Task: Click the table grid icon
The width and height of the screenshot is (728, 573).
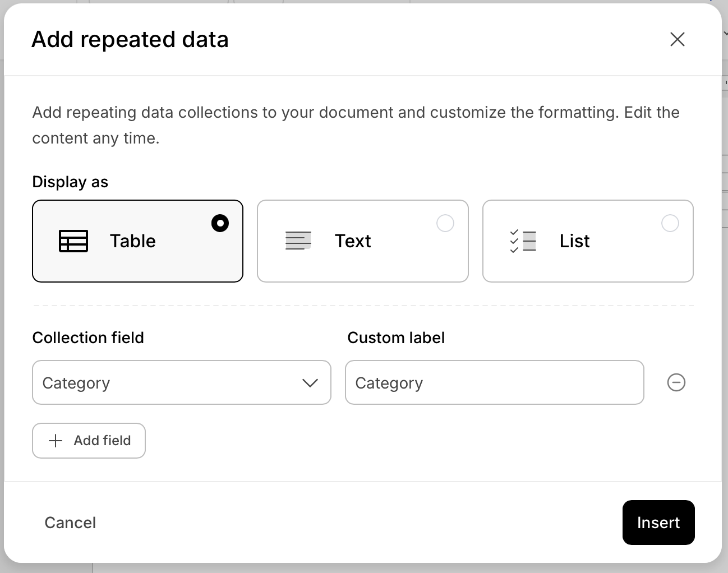Action: [73, 241]
